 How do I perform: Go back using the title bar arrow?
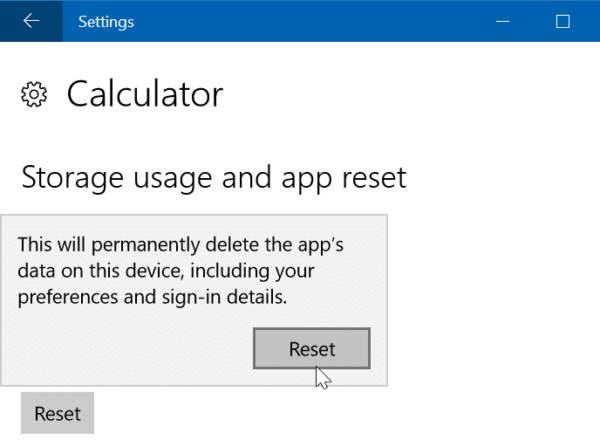[x=31, y=21]
